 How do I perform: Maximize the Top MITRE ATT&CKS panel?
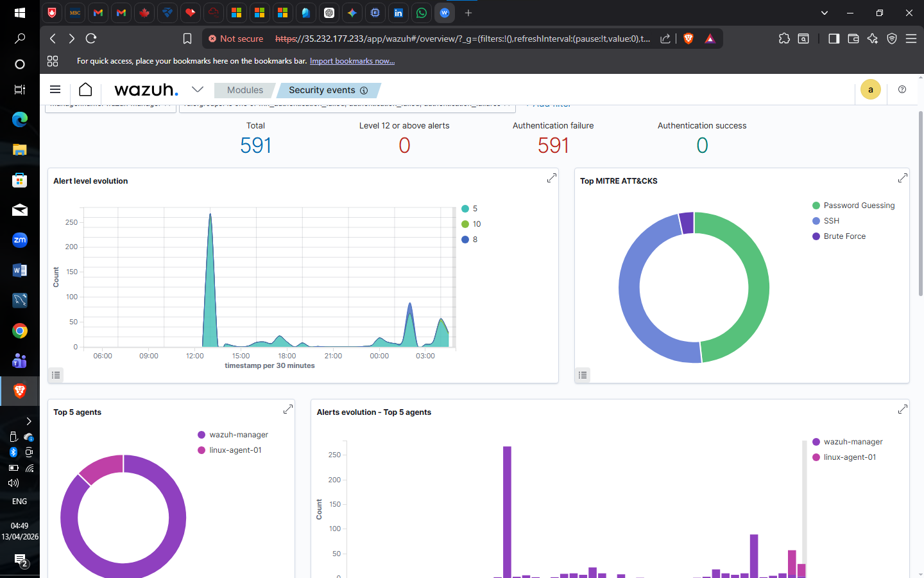pos(902,178)
